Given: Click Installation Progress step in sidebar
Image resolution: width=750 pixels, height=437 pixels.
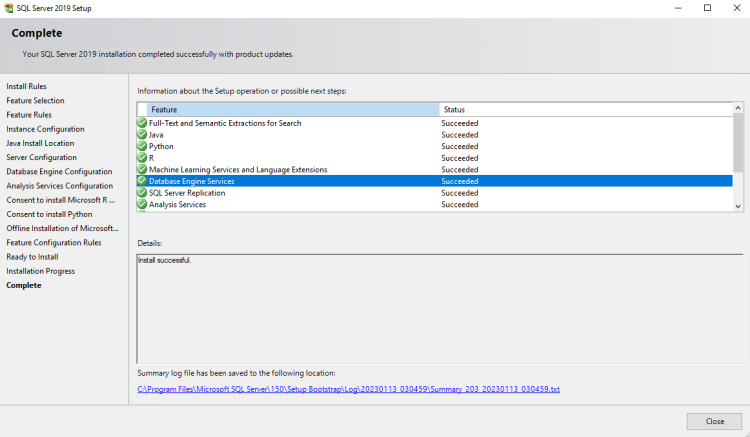Looking at the screenshot, I should pyautogui.click(x=41, y=271).
